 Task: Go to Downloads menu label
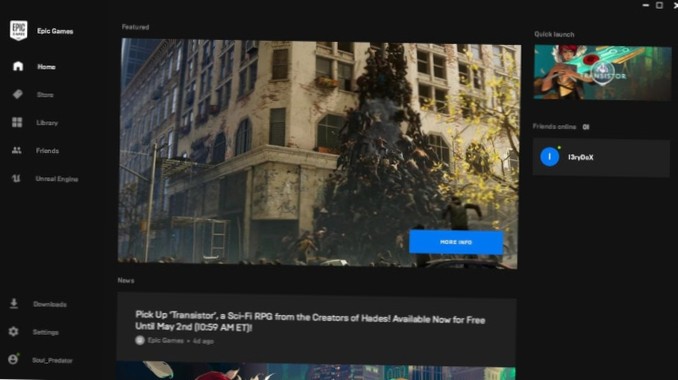[50, 304]
